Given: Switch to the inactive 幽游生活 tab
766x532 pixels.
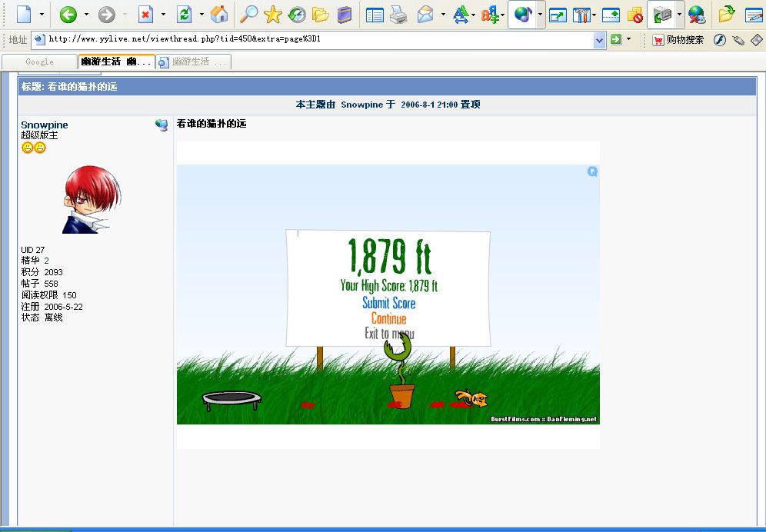Looking at the screenshot, I should [x=194, y=62].
